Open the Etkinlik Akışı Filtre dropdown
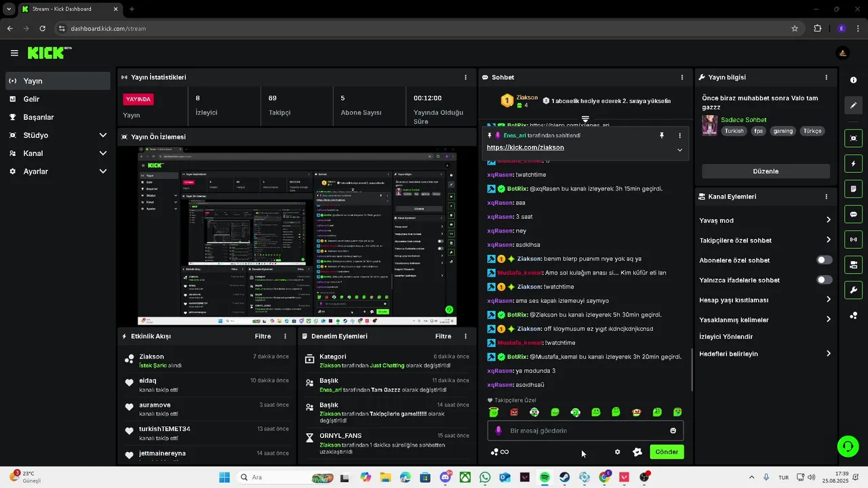868x488 pixels. pos(262,336)
